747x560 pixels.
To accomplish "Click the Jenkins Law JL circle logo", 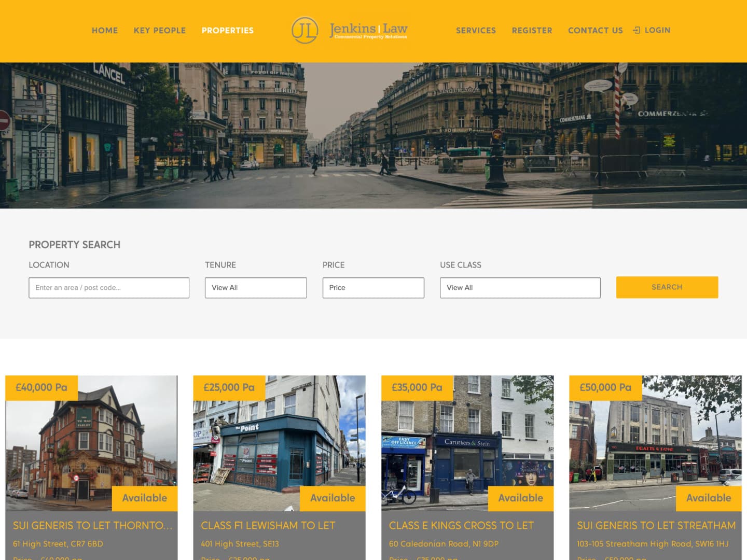I will point(305,30).
